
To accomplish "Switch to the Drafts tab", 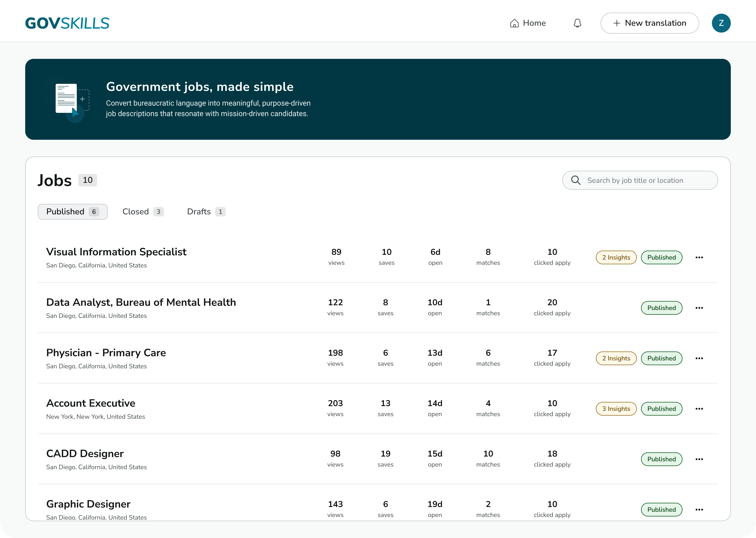I will [x=206, y=212].
